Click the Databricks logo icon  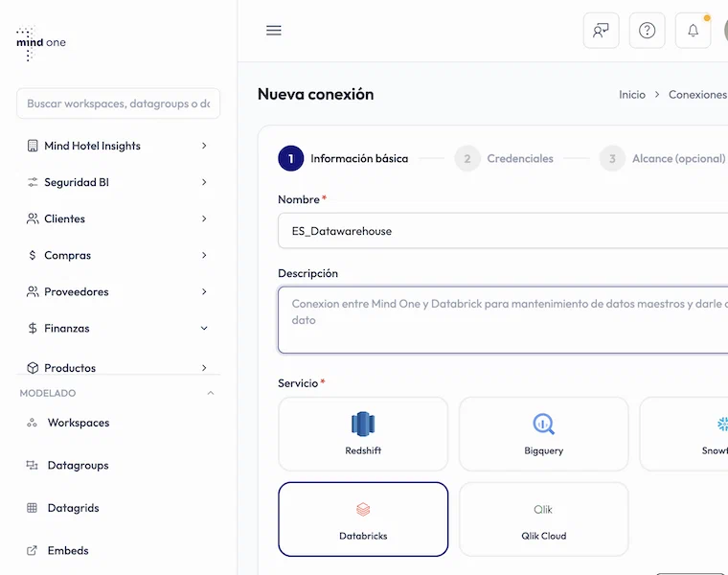pyautogui.click(x=363, y=510)
